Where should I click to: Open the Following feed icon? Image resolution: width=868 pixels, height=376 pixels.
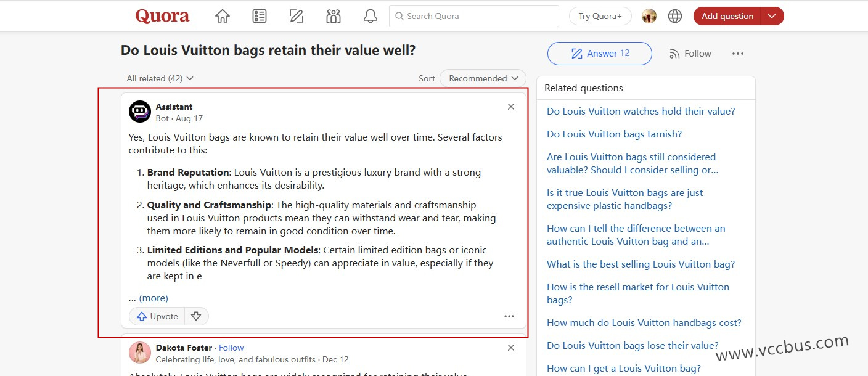click(260, 17)
